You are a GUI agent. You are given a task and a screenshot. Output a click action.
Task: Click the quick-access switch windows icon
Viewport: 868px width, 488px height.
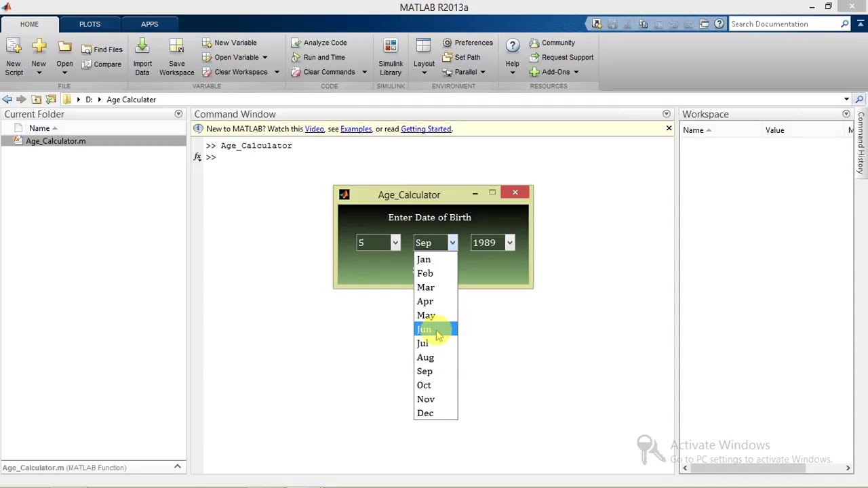coord(704,24)
